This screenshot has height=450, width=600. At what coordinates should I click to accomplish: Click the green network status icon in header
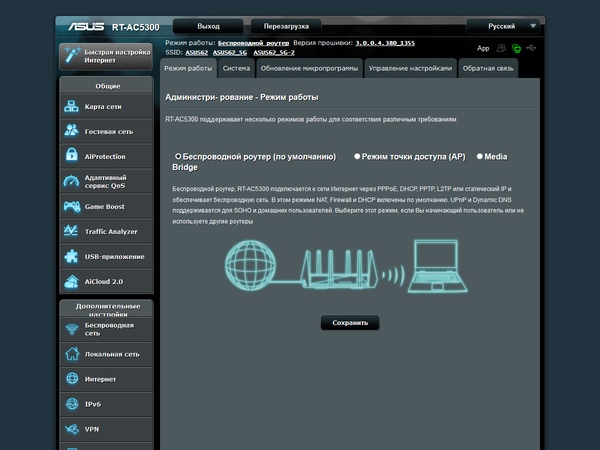(x=516, y=48)
